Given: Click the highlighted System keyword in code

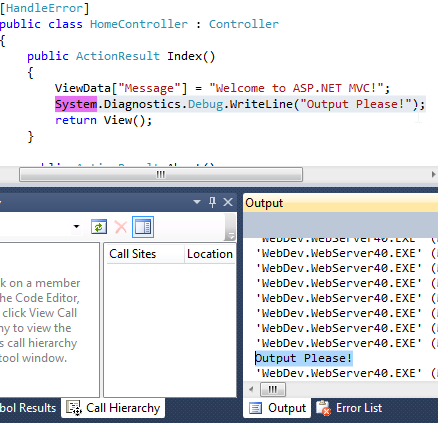Looking at the screenshot, I should 76,104.
